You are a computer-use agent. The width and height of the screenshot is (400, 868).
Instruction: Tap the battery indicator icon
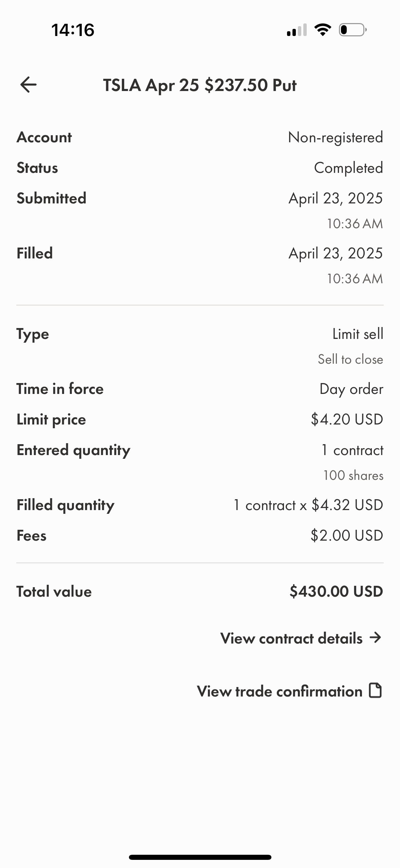[x=353, y=30]
